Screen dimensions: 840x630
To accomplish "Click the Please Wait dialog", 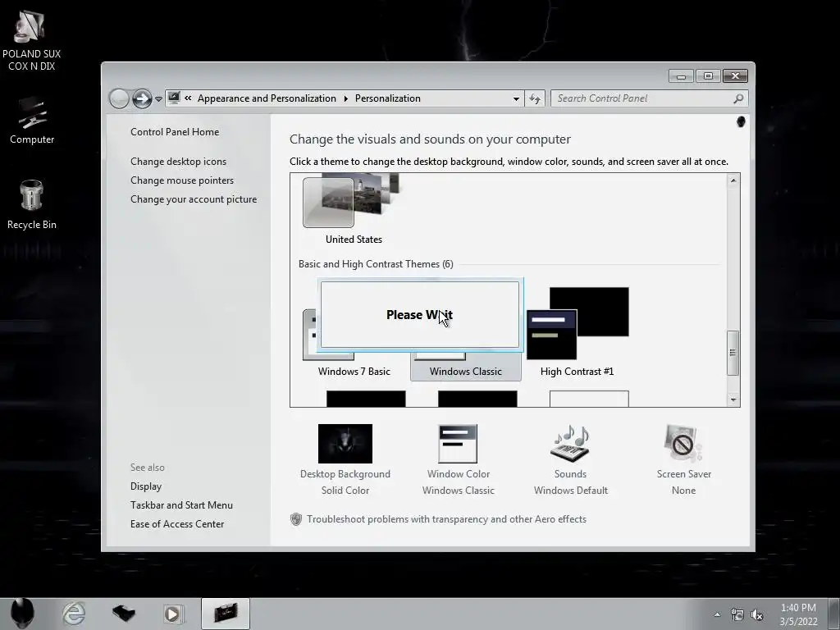I will pyautogui.click(x=420, y=315).
